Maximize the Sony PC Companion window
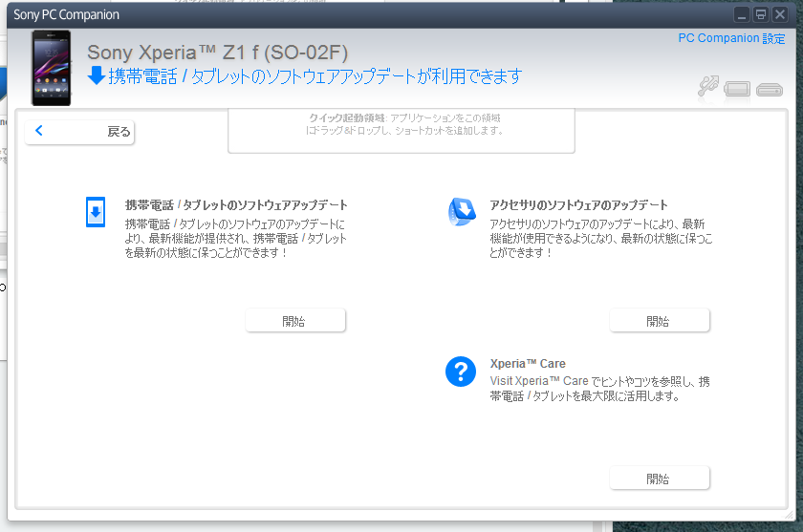This screenshot has height=532, width=803. (761, 14)
